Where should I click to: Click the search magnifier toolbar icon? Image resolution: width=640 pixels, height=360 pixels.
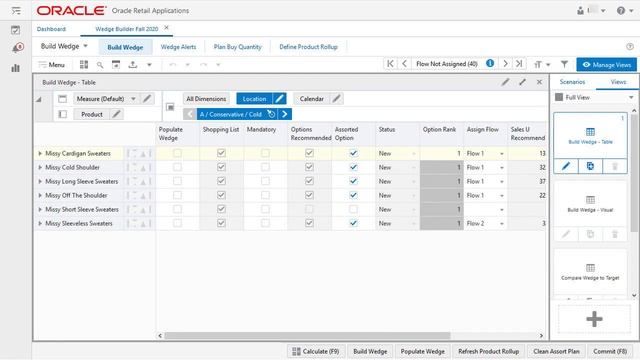pos(100,65)
